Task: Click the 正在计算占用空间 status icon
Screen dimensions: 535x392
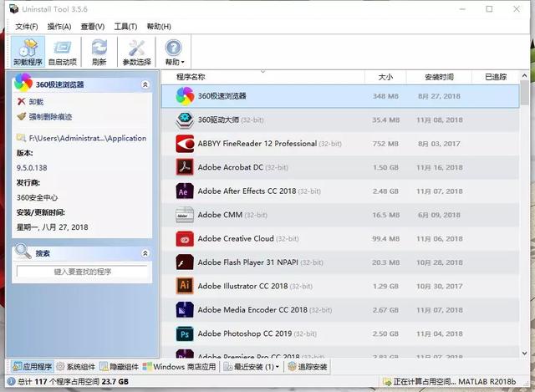Action: 387,381
